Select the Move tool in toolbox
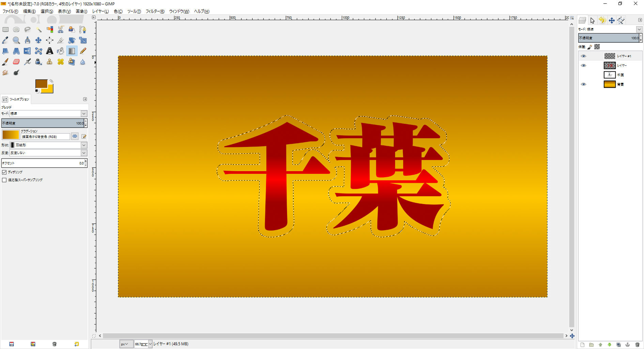The image size is (644, 349). 39,40
